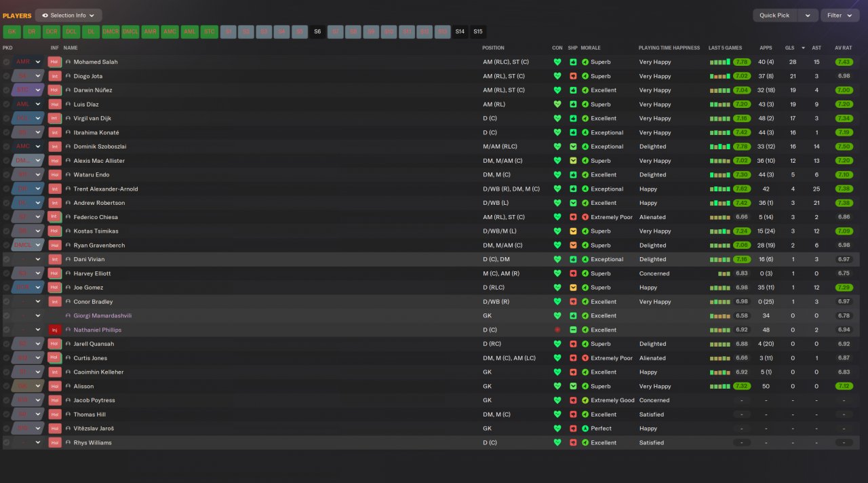The width and height of the screenshot is (868, 483).
Task: Click the 'Extremely Good' morale of Jacob Poytress
Action: coord(612,400)
